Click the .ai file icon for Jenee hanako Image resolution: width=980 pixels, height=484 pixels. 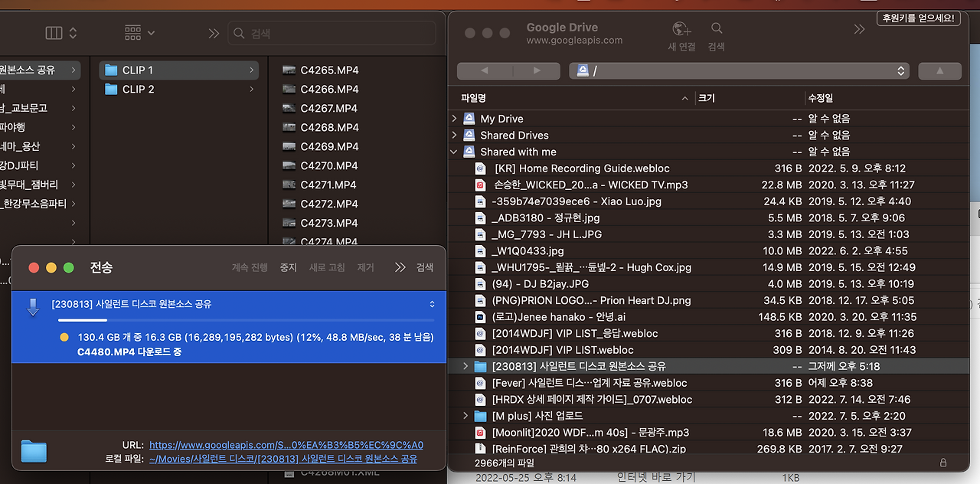tap(480, 317)
